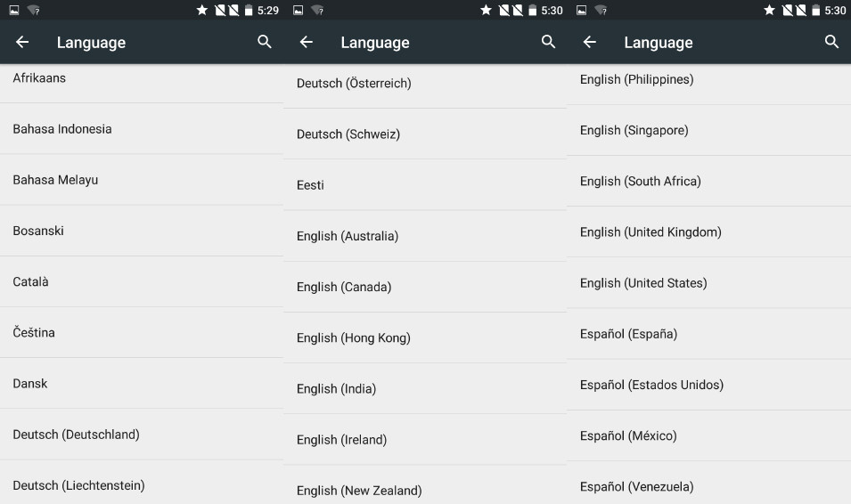Image resolution: width=851 pixels, height=504 pixels.
Task: Choose the Čeština language option
Action: tap(34, 333)
